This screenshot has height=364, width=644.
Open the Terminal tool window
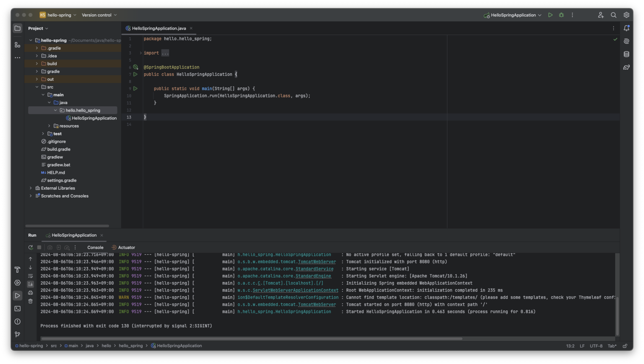tap(17, 308)
